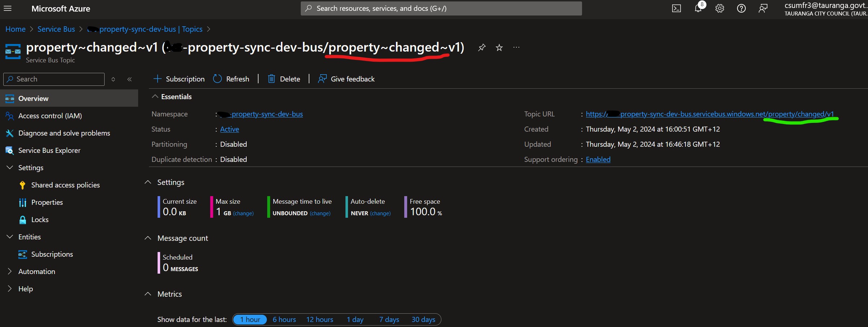Open the notifications bell

(x=698, y=8)
